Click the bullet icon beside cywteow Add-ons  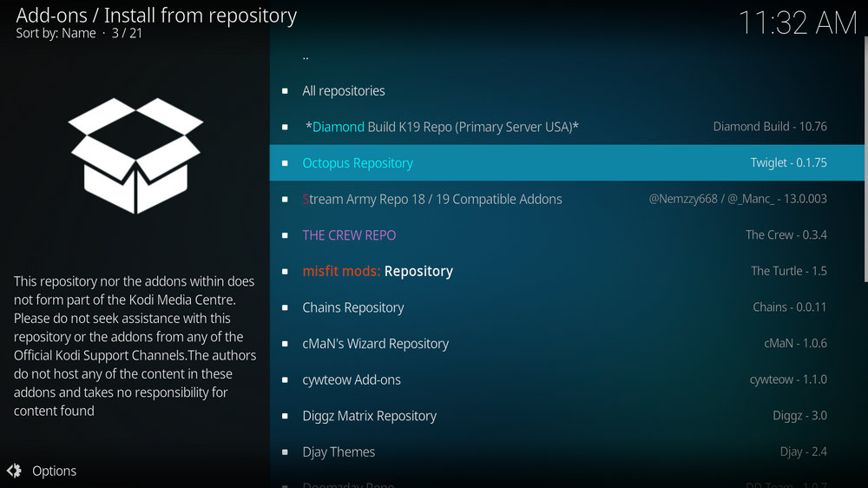pyautogui.click(x=285, y=380)
